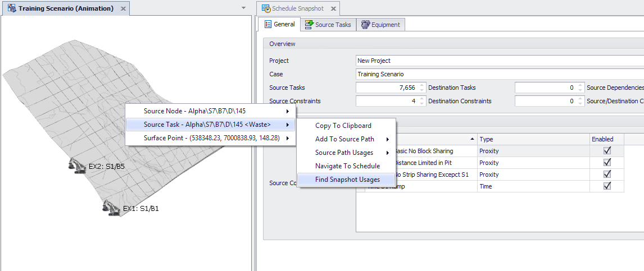Decrement the Destination Constraints spinner
The width and height of the screenshot is (644, 271).
(580, 104)
